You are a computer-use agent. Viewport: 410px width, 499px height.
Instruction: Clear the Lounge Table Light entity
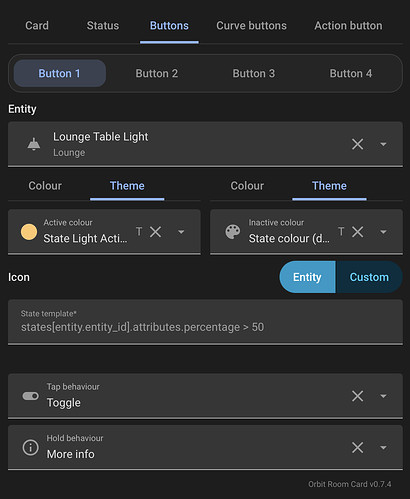pyautogui.click(x=357, y=144)
